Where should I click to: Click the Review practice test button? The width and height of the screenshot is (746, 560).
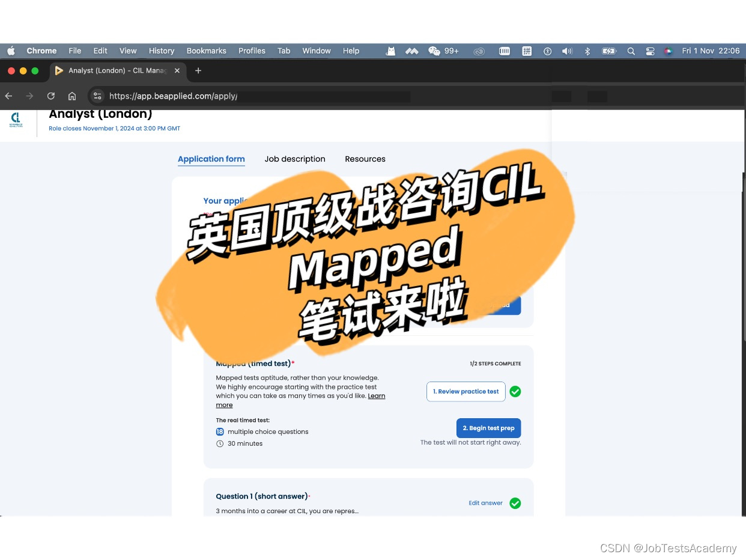(466, 391)
